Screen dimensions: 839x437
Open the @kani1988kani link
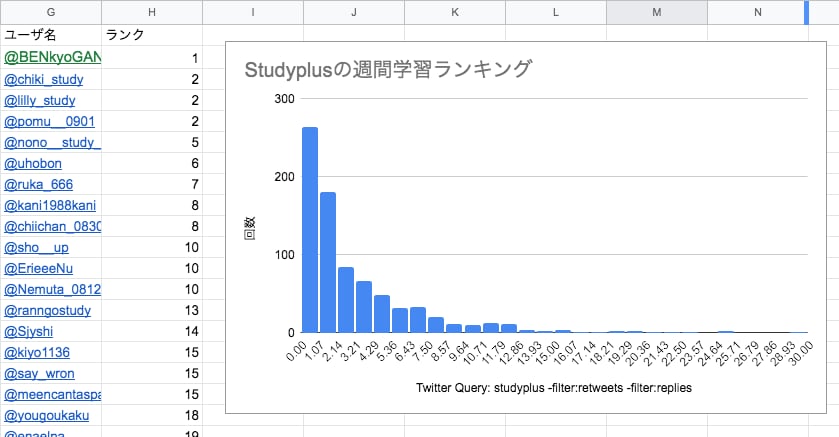click(50, 205)
